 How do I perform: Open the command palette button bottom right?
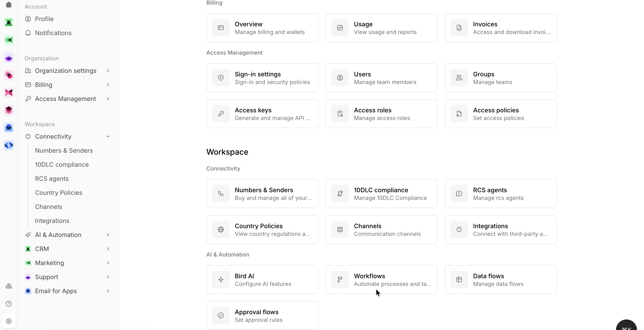pyautogui.click(x=626, y=326)
